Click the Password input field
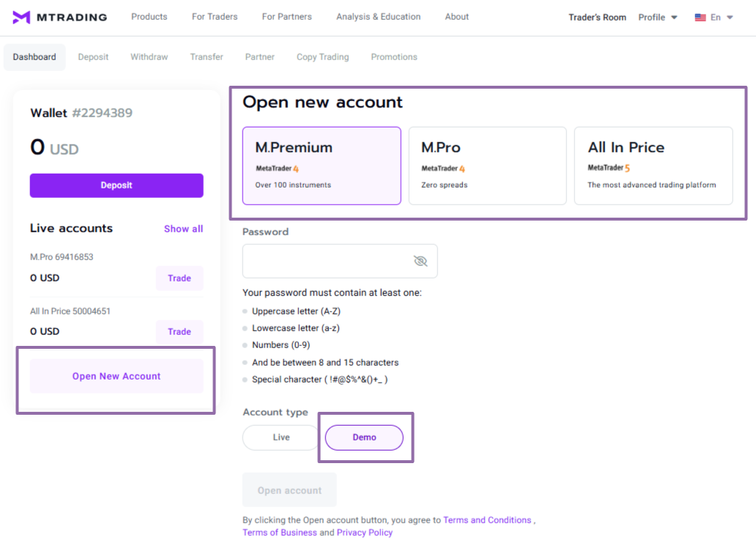The height and width of the screenshot is (554, 756). click(x=340, y=261)
